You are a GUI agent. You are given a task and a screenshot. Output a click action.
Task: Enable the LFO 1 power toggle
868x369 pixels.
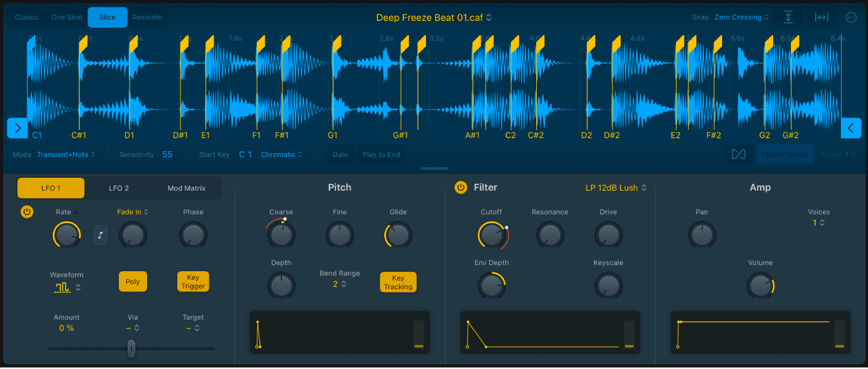[26, 212]
